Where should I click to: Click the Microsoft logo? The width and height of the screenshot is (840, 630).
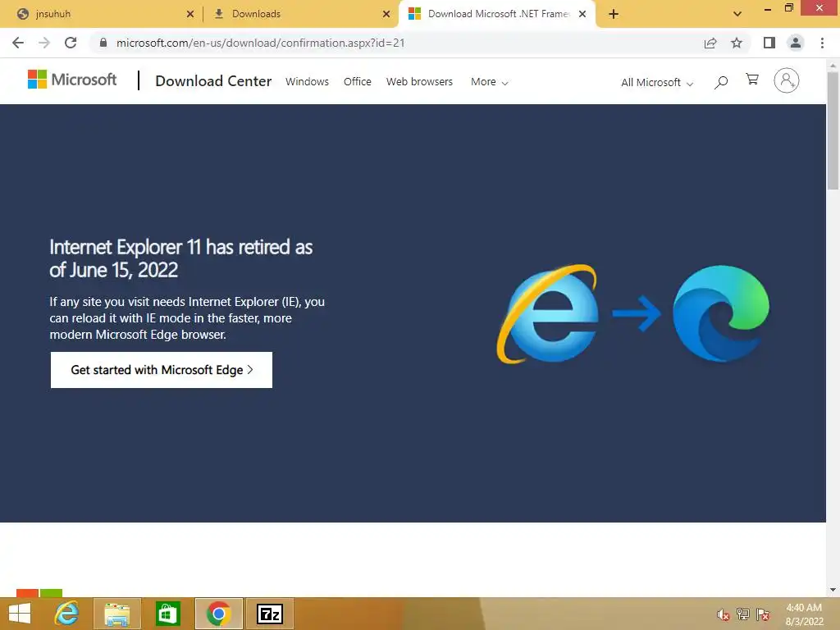[72, 80]
